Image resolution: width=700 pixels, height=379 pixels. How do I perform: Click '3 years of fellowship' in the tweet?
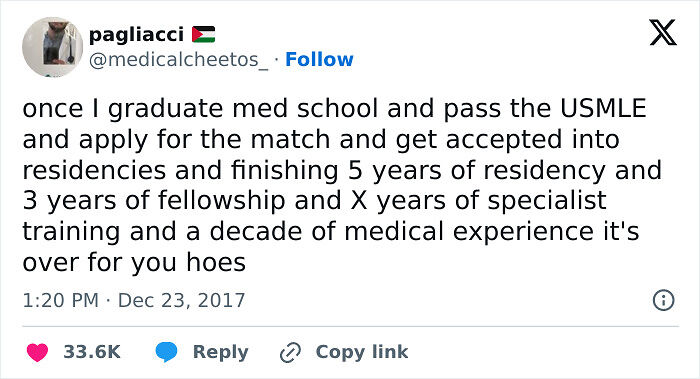154,201
